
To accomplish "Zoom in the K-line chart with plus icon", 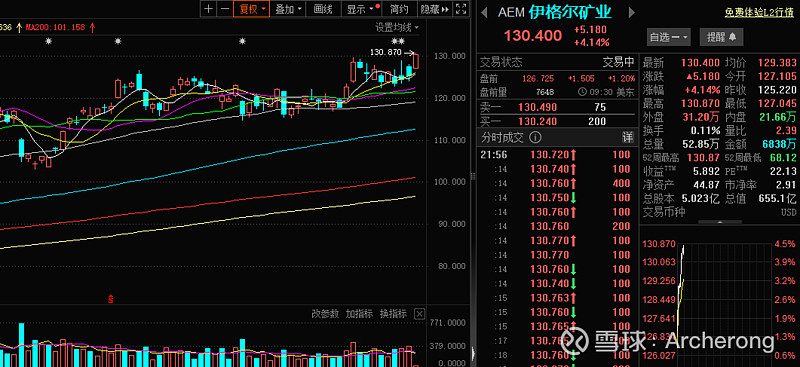I will pos(208,9).
